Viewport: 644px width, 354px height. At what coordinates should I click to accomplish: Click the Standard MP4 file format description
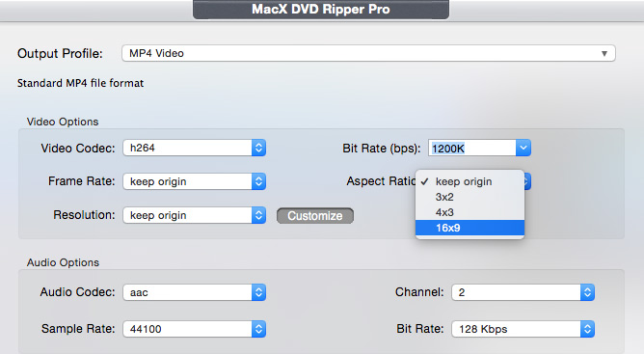[81, 83]
